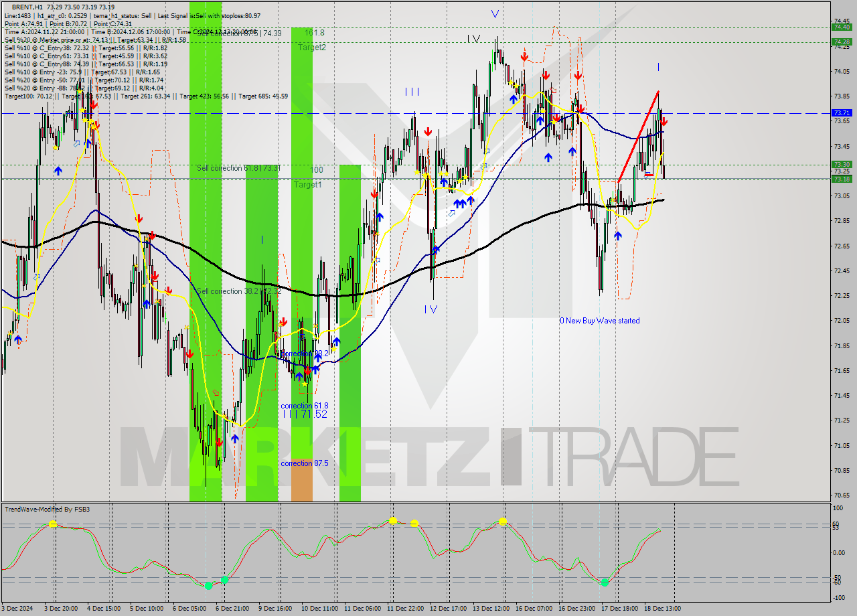The image size is (857, 616).
Task: Click the 73.71 blue price tag
Action: (842, 113)
